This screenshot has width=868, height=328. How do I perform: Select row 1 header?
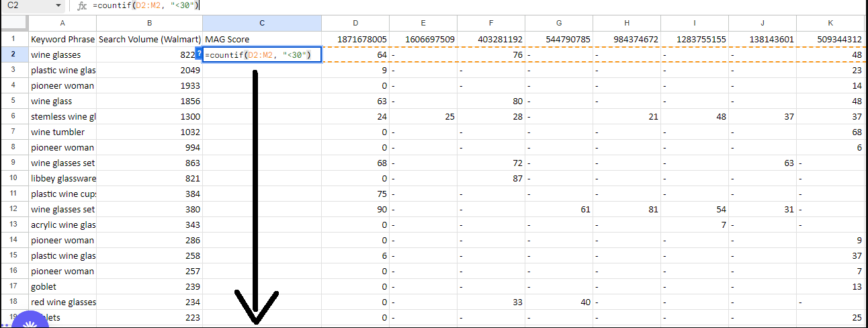point(13,39)
